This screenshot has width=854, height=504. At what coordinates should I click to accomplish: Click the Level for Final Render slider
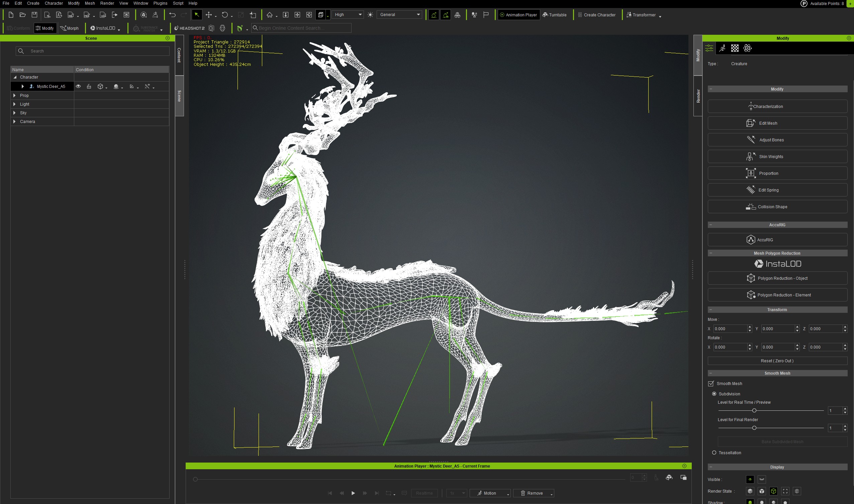tap(754, 428)
